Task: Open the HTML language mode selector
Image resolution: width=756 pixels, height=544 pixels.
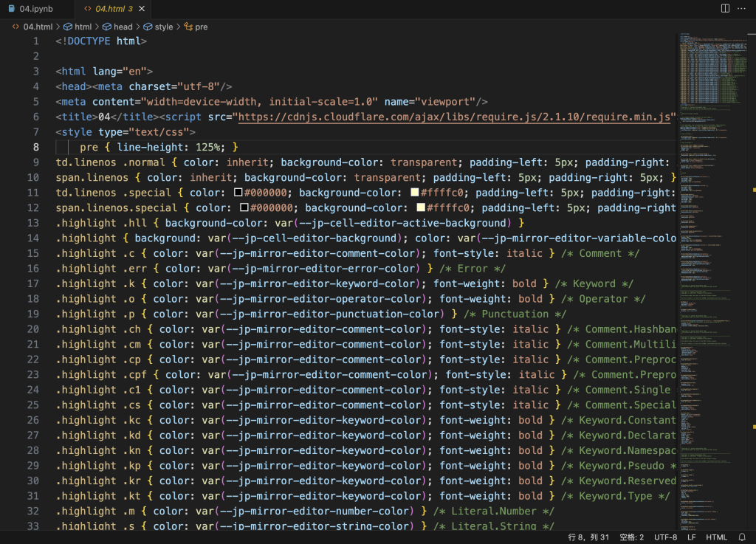Action: coord(716,537)
